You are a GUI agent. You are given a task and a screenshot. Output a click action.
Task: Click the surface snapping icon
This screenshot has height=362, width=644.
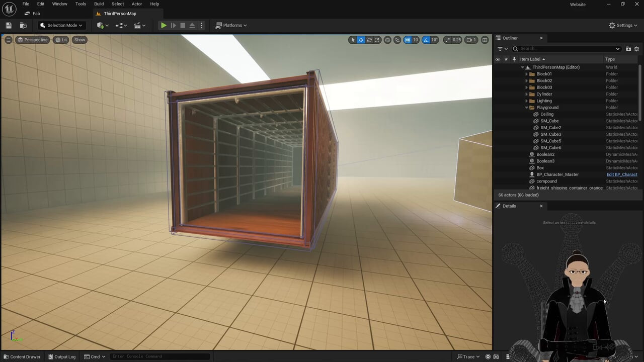point(397,40)
